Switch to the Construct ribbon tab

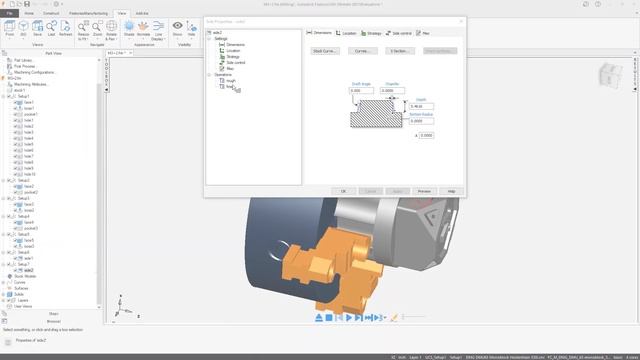[x=51, y=13]
